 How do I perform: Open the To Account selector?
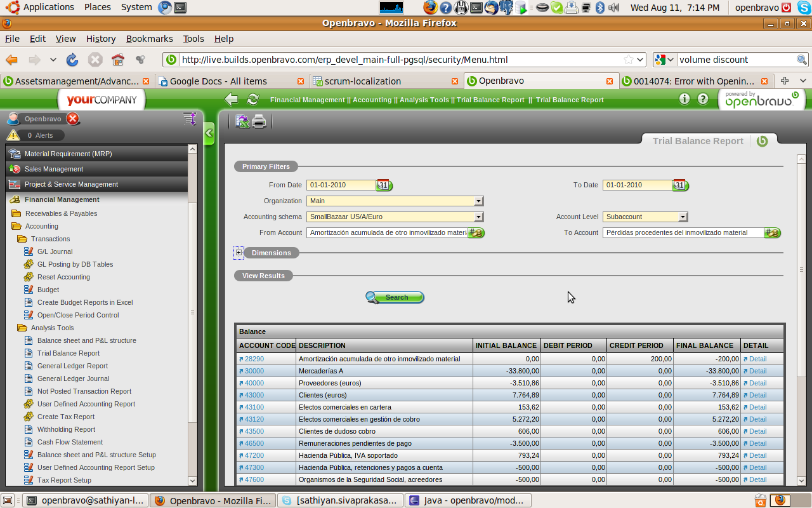pos(772,233)
